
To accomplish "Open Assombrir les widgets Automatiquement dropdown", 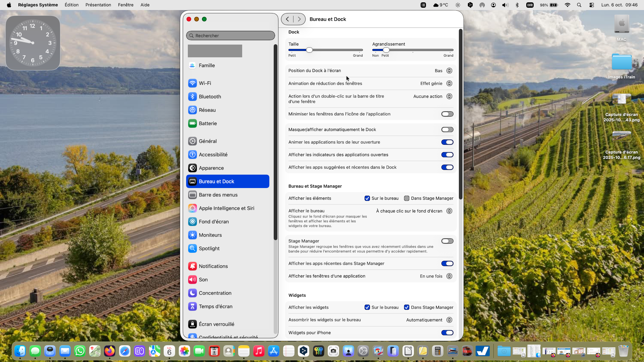I will (449, 320).
